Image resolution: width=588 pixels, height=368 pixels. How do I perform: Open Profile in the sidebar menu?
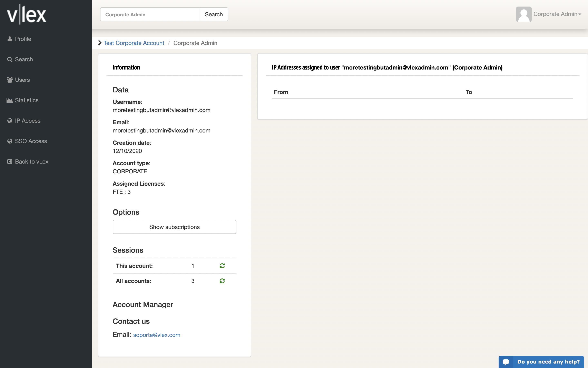(23, 39)
